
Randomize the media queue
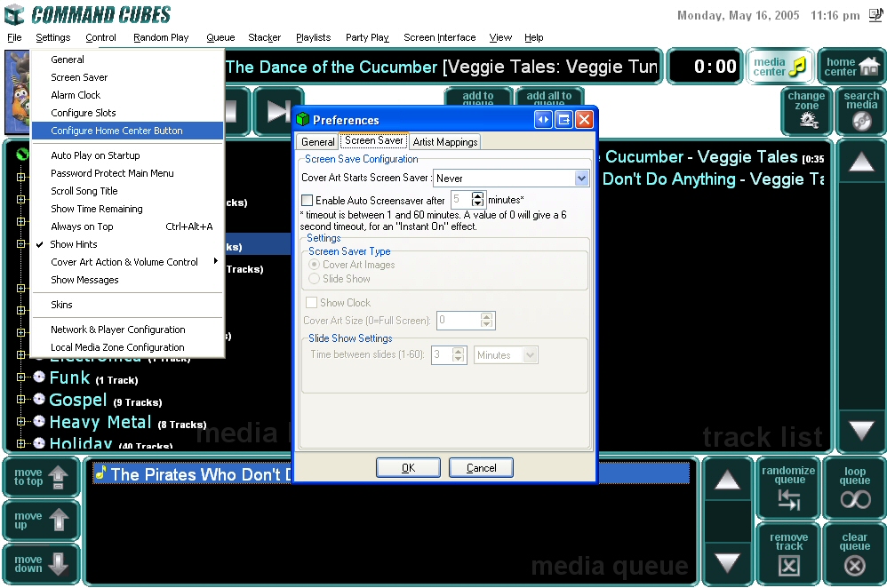[x=788, y=488]
